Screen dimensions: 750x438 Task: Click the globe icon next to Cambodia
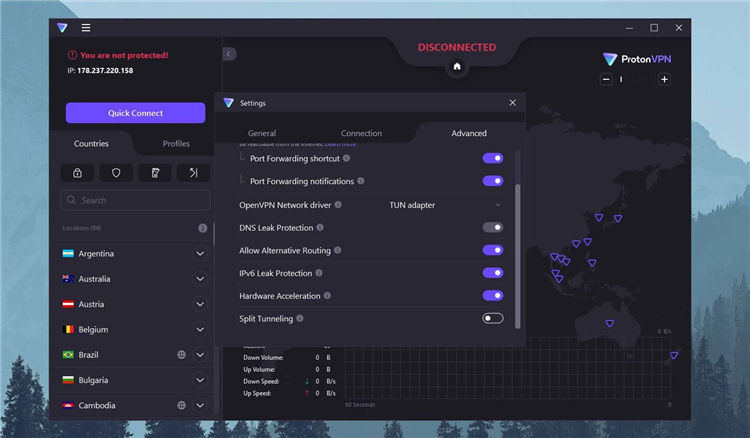tap(181, 405)
